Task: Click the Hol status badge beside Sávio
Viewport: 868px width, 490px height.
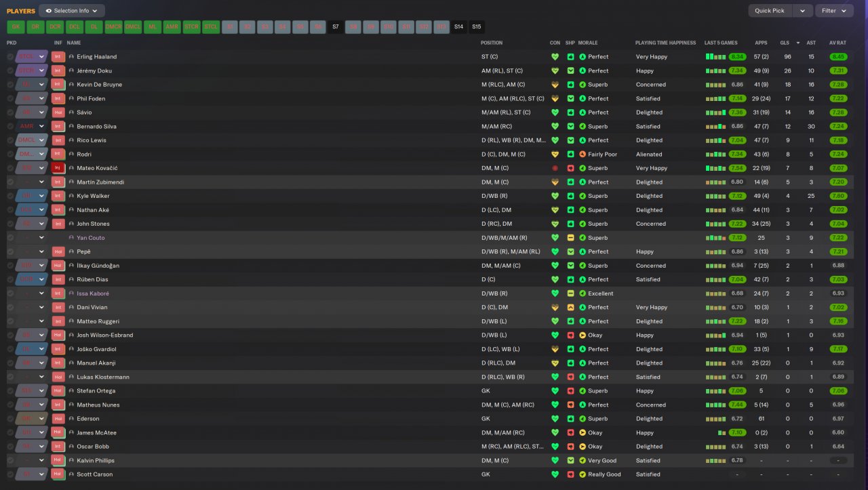Action: (x=58, y=113)
